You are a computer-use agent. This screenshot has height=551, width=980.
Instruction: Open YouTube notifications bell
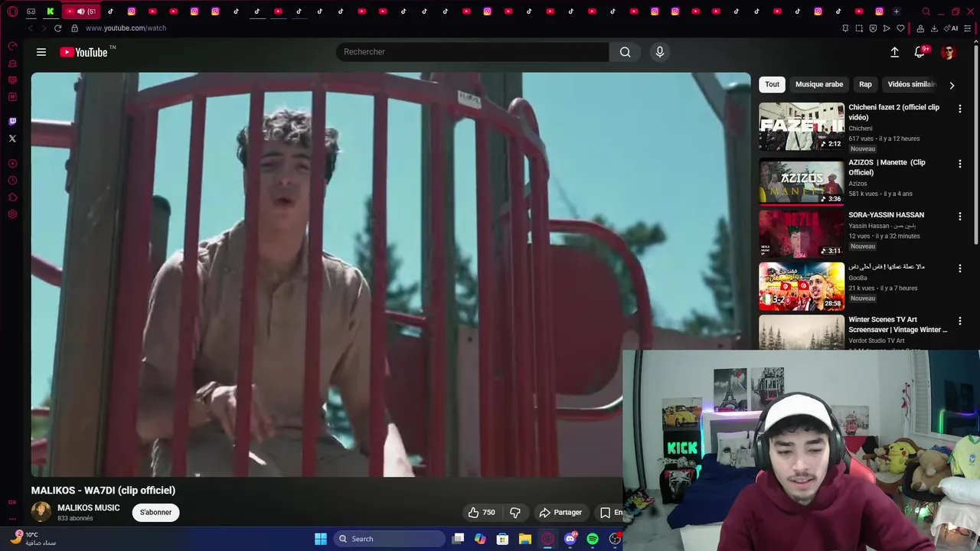pyautogui.click(x=920, y=52)
